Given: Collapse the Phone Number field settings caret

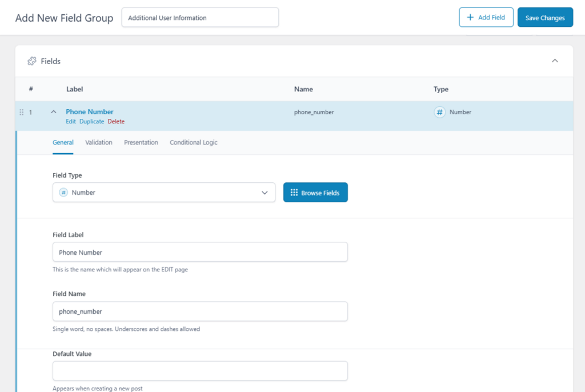Looking at the screenshot, I should point(53,112).
